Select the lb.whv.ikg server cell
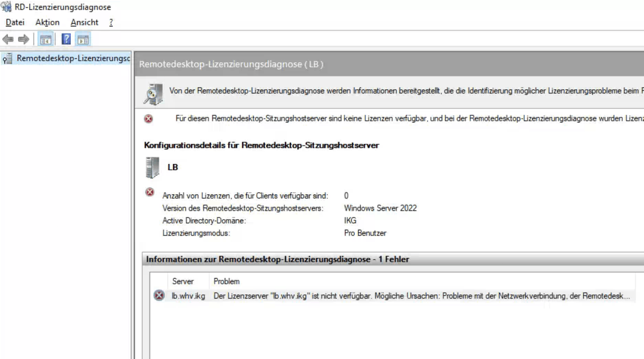Viewport: 644px width, 359px height. (x=188, y=296)
